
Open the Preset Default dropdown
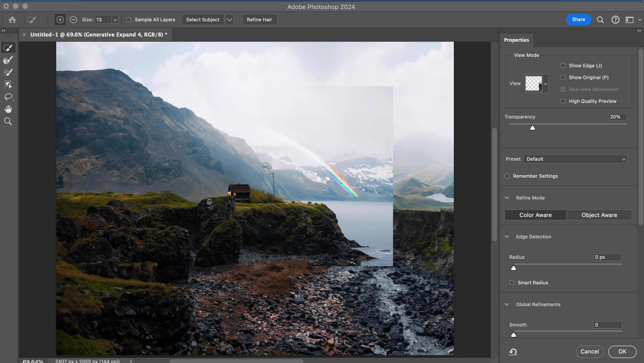[x=575, y=159]
